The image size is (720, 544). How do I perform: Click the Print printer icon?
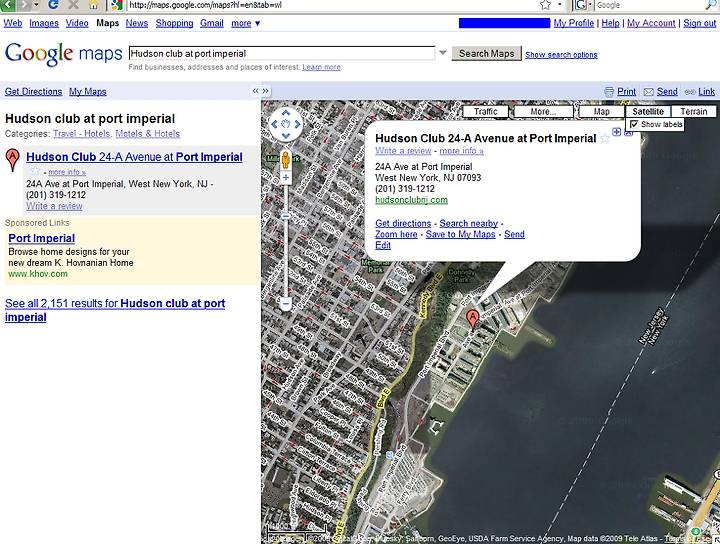(609, 92)
